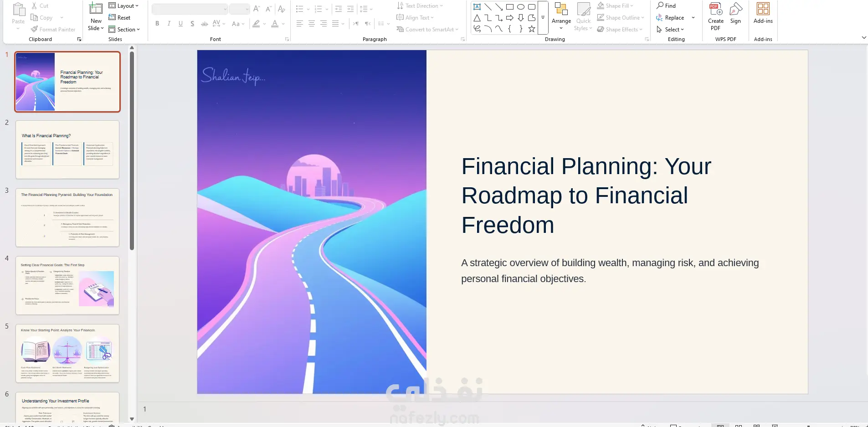Decrease font size with the smaller A
The image size is (868, 427).
(x=268, y=9)
